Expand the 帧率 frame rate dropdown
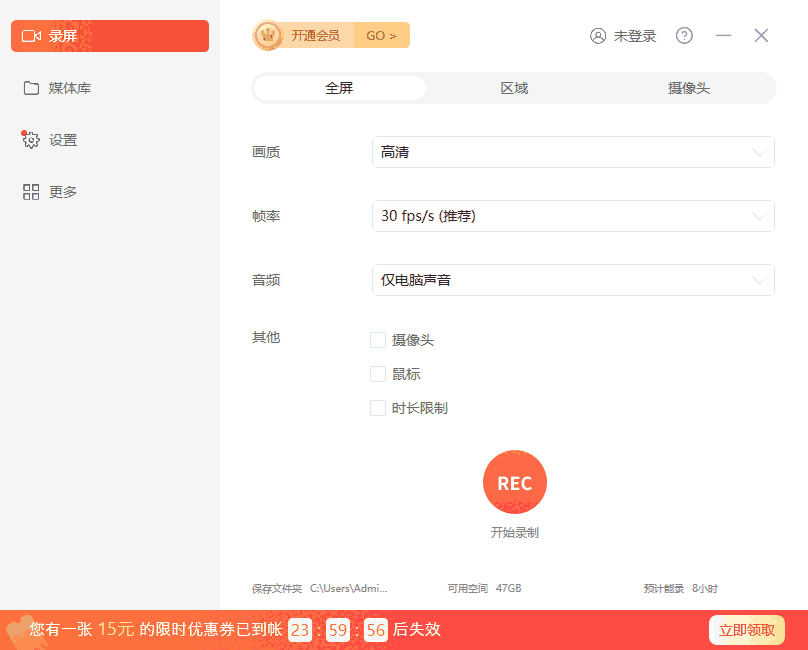The image size is (808, 650). point(573,216)
